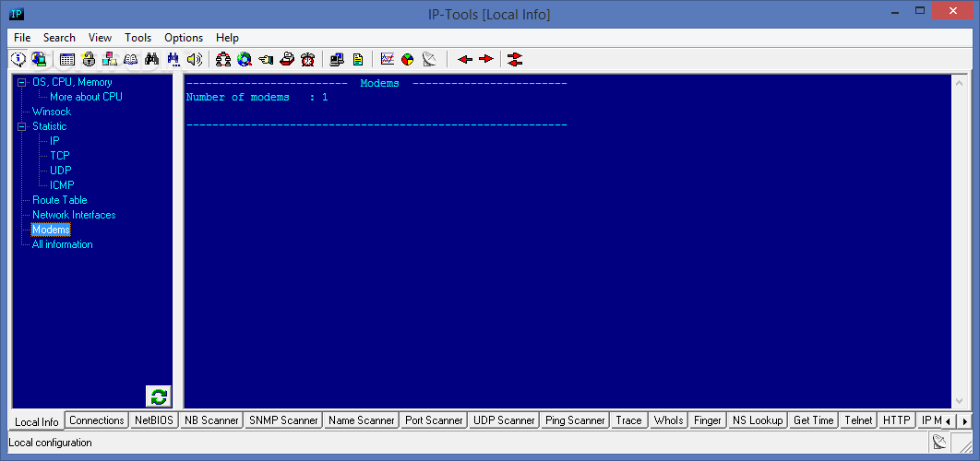Select Winsock in the tree
The image size is (980, 461).
point(52,112)
